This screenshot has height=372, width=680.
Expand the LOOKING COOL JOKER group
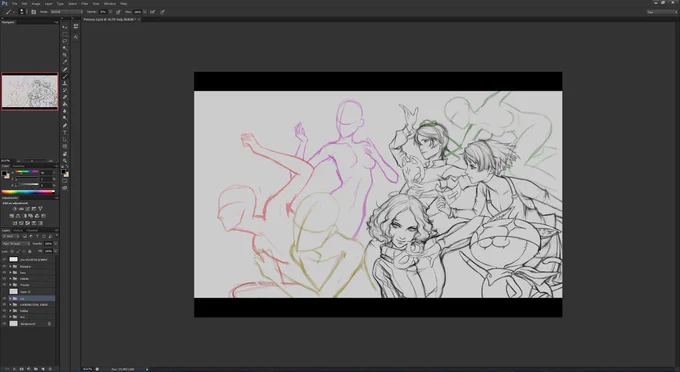pyautogui.click(x=10, y=304)
